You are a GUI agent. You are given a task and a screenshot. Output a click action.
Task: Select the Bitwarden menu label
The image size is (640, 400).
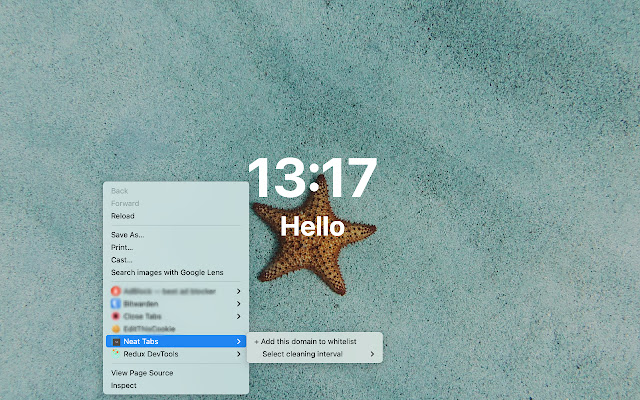(141, 304)
